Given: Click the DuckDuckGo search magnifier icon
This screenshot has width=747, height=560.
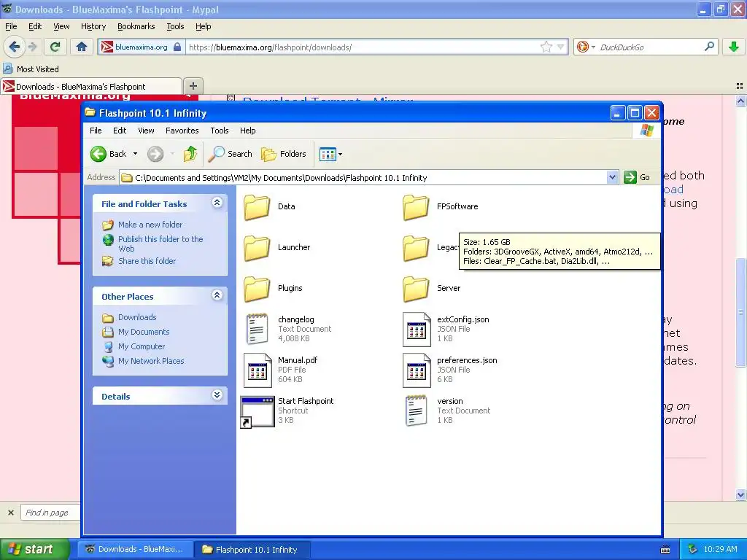Looking at the screenshot, I should tap(709, 47).
